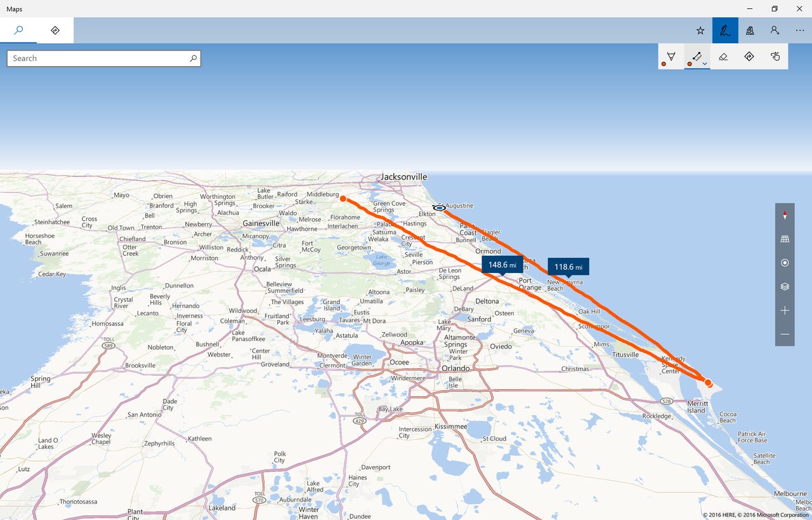This screenshot has height=520, width=812.
Task: Select the turn-by-turn directions ink tool
Action: 749,57
